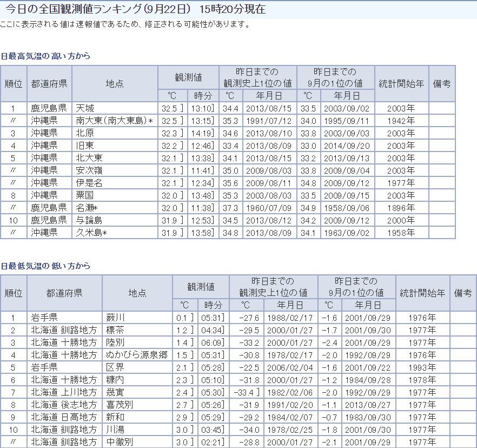Select the 中徹別 station cell
Screen dimensions: 477x448
(x=119, y=442)
